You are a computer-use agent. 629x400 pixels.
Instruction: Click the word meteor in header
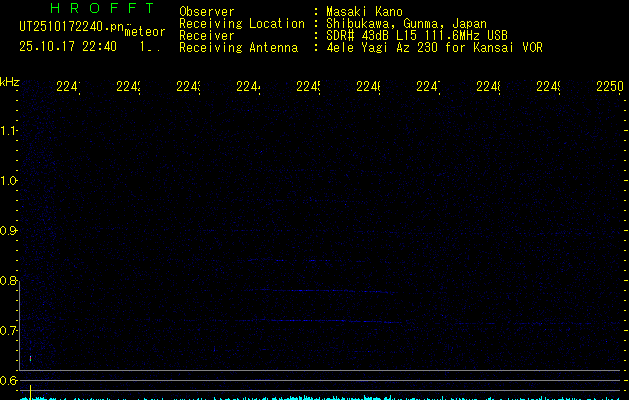(x=145, y=32)
